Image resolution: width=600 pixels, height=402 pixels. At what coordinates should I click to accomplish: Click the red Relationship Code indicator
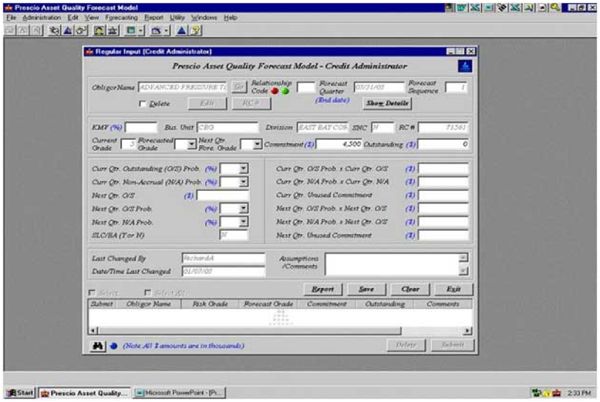(274, 91)
